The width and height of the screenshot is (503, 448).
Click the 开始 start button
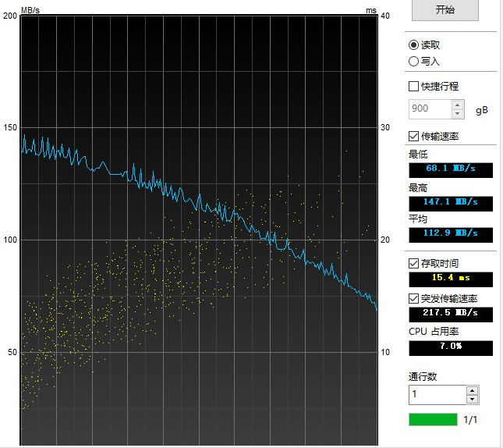coord(445,9)
